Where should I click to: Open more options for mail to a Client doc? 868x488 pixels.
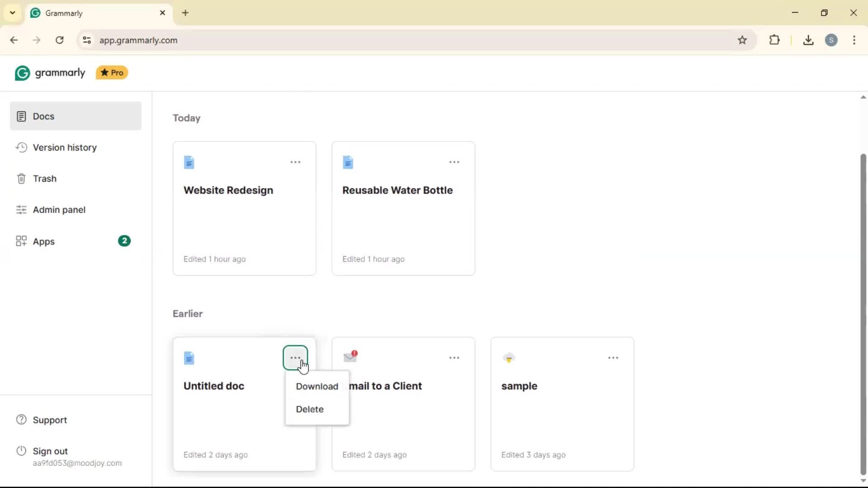click(x=454, y=358)
